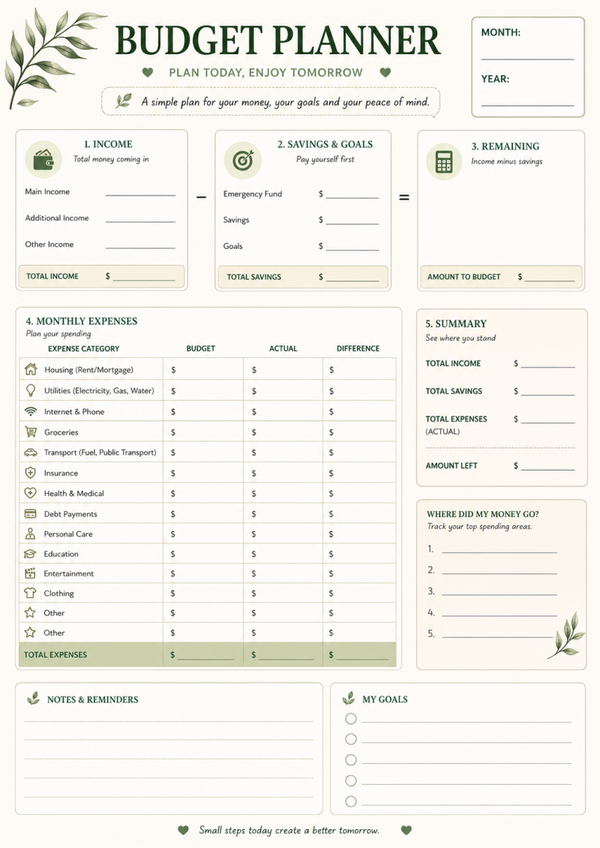Image resolution: width=600 pixels, height=848 pixels.
Task: Click the 'PLAN TODAY, ENJOY TOMORROW' subtitle
Action: pyautogui.click(x=266, y=72)
